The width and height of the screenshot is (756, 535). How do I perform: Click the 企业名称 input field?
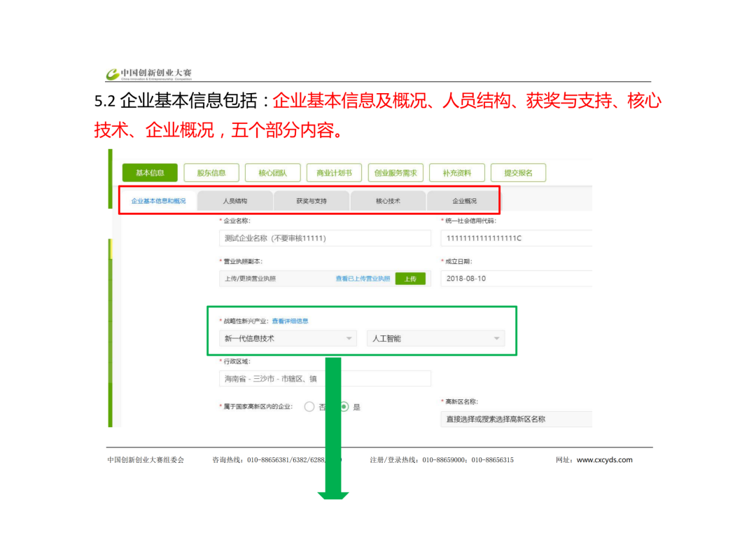tap(324, 238)
